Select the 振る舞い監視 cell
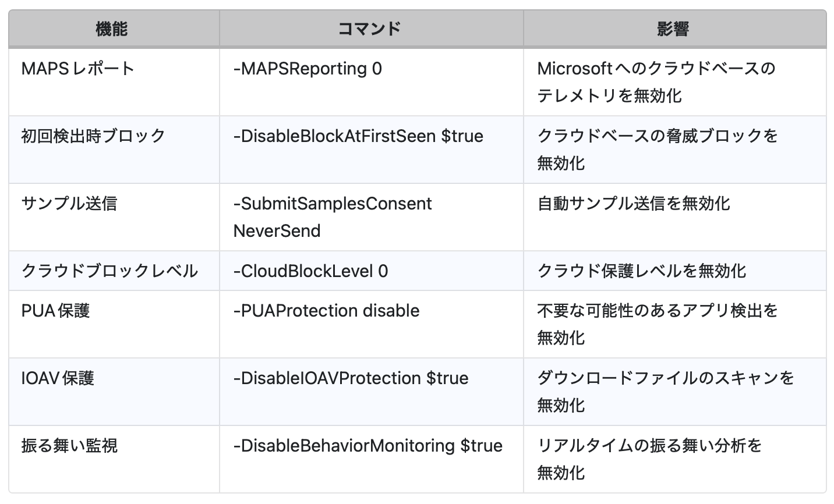 [69, 446]
